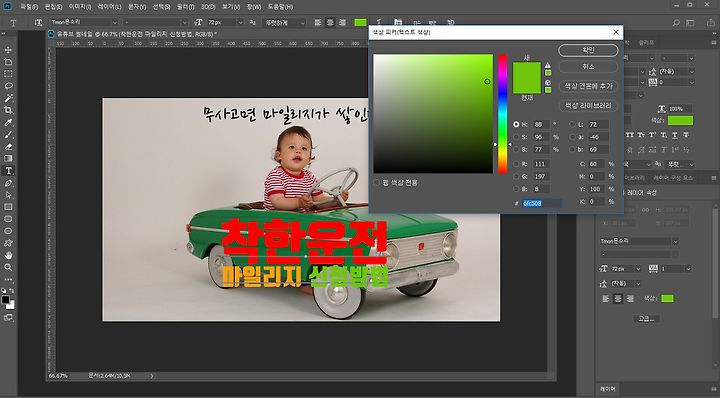Select the H hue radio button
Screen dimensions: 720x398
tap(516, 124)
